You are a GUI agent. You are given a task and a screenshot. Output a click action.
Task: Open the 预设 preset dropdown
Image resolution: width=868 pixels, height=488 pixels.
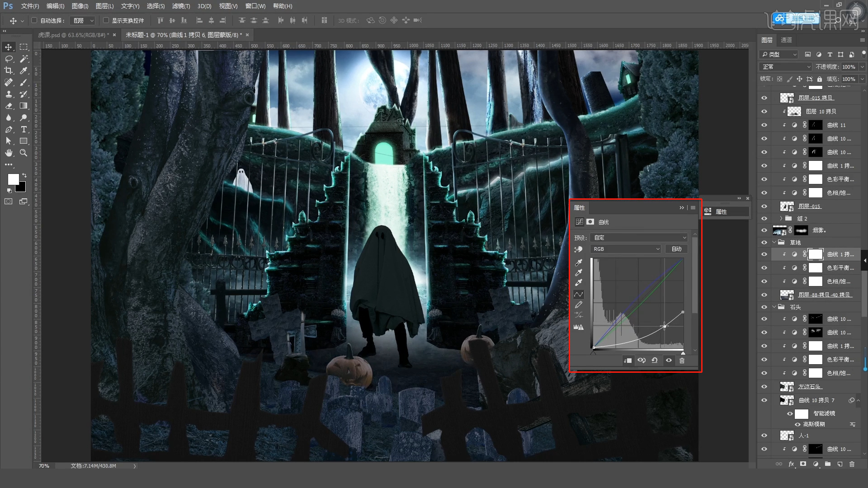[639, 238]
